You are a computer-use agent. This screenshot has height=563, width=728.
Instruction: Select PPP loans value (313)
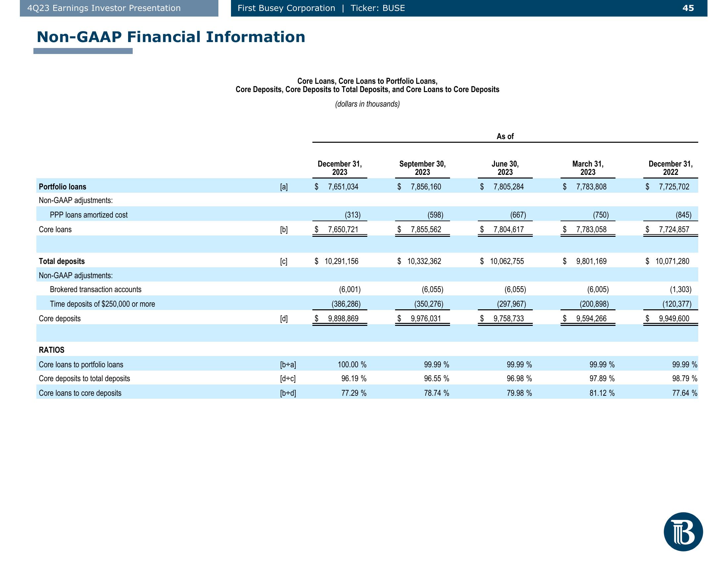tap(353, 215)
